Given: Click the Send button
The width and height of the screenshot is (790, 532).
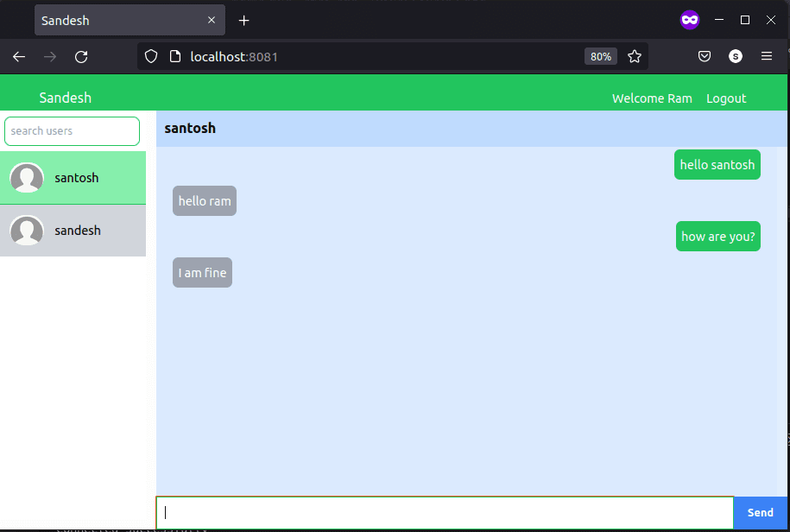Looking at the screenshot, I should point(761,512).
